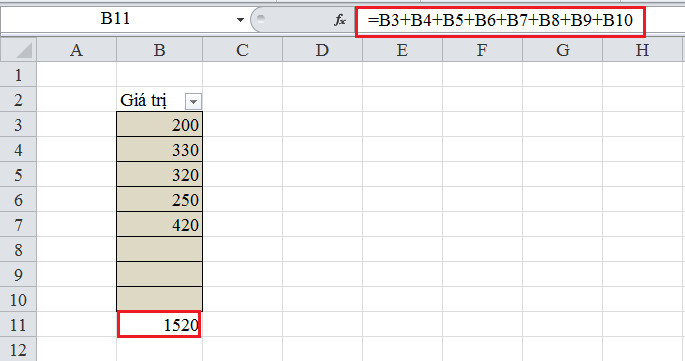This screenshot has height=361, width=685.
Task: Click the insert function fx icon
Action: click(340, 20)
